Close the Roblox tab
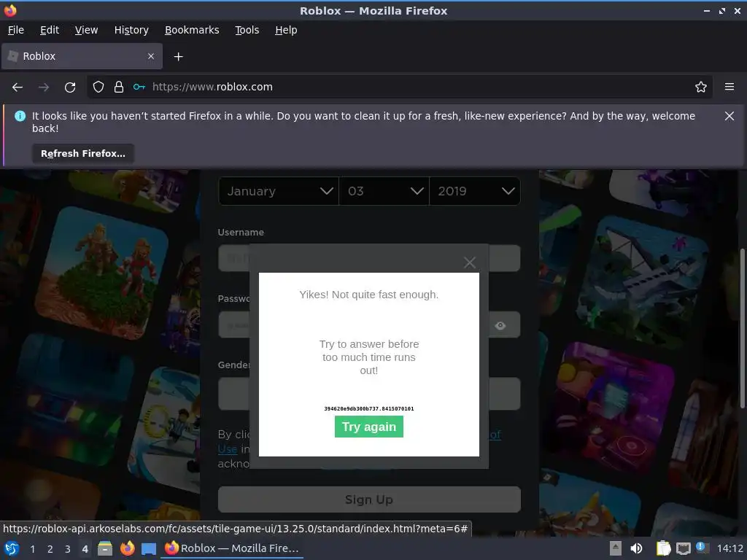 (151, 56)
